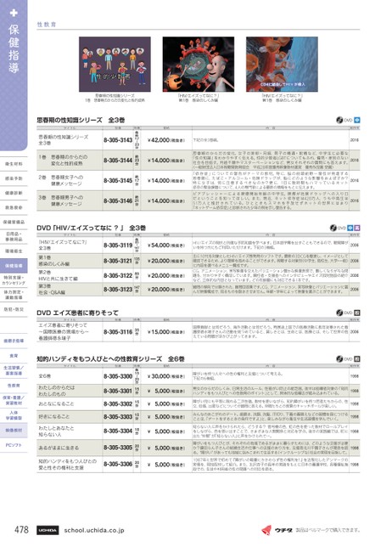Click purple square icon in HIV/エイズ section header
The height and width of the screenshot is (547, 392).
357,228
